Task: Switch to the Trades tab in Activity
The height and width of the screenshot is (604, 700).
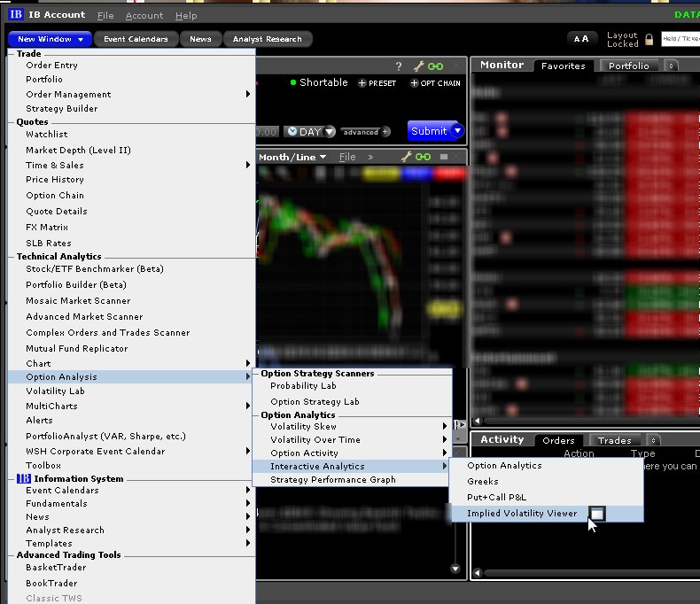Action: (615, 441)
